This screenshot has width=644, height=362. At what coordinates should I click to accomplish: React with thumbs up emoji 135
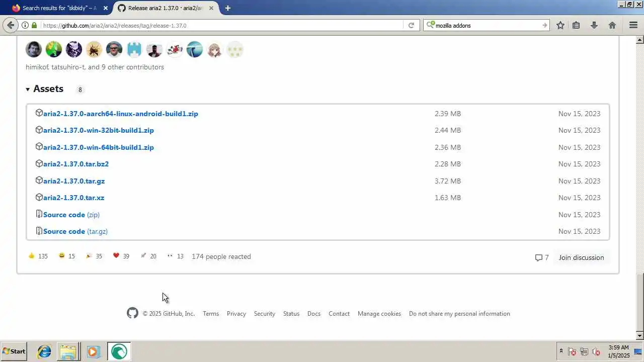pos(38,256)
